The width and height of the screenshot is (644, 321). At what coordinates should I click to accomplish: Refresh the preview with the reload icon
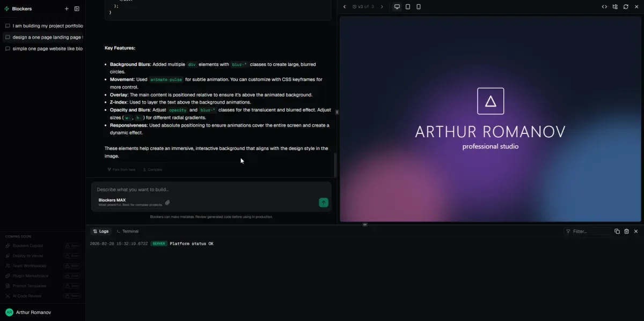(x=626, y=6)
